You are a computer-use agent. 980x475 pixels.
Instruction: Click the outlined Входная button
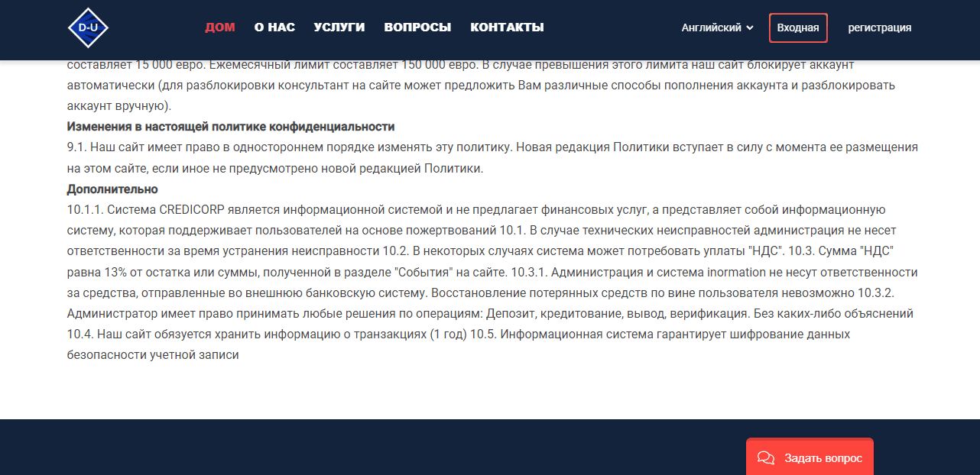tap(798, 27)
